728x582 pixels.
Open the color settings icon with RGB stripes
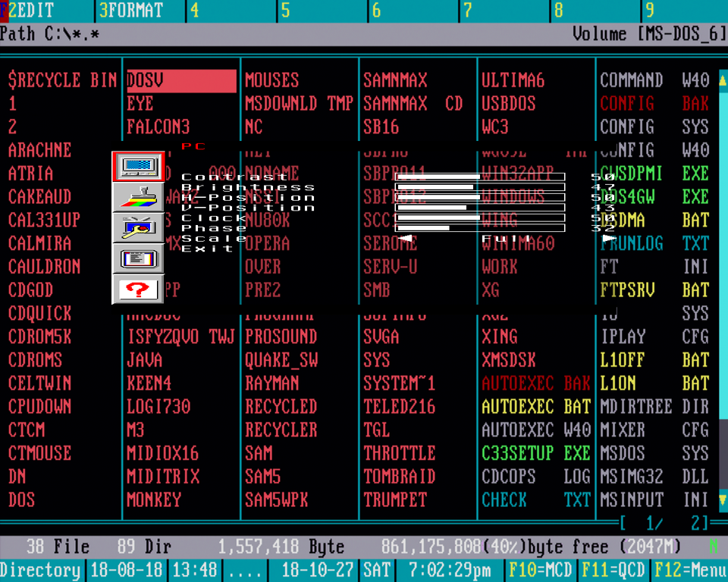pos(138,197)
